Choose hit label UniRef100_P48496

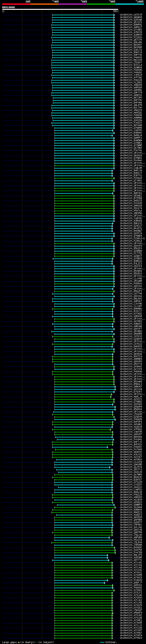point(131,372)
